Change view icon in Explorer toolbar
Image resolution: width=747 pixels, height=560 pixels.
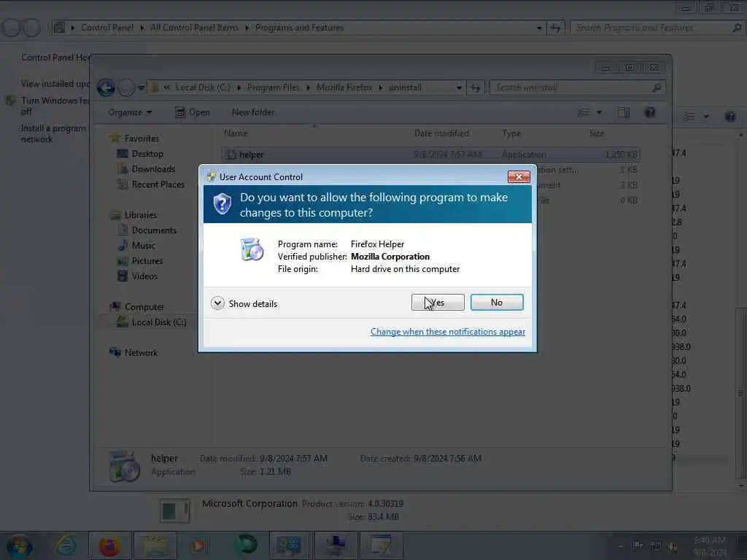584,112
